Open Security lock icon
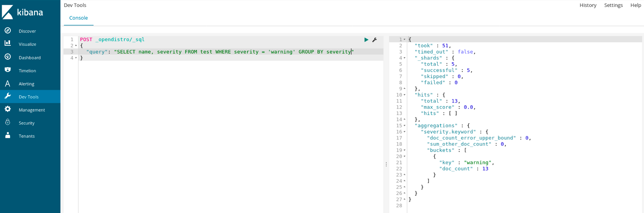Viewport: 644px width, 213px height. point(8,122)
